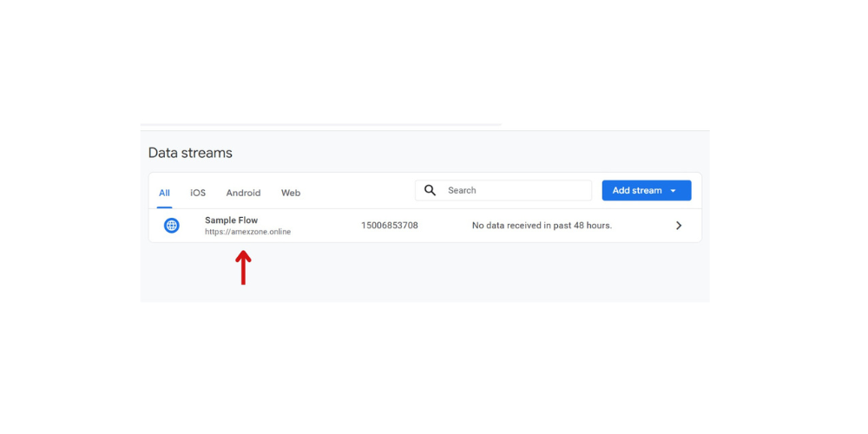Switch to the iOS tab
Viewport: 868px width, 434px height.
click(198, 194)
